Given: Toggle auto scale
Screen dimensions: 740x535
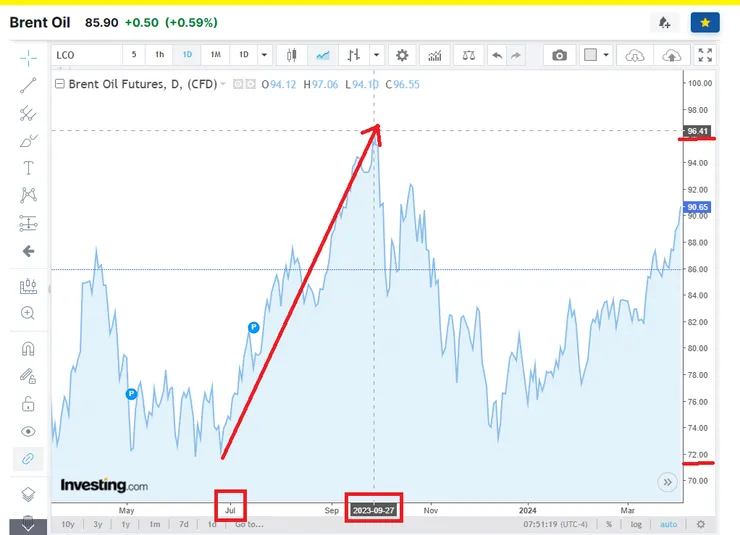Looking at the screenshot, I should [x=668, y=524].
